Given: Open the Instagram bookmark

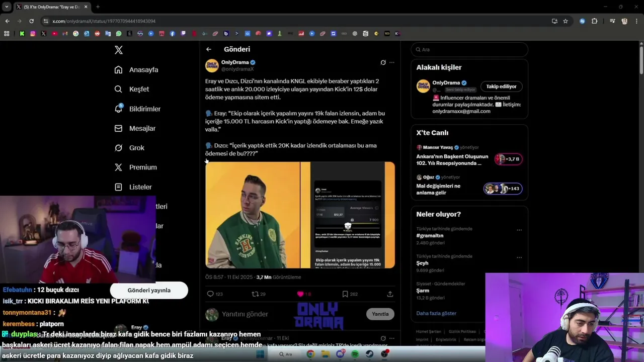Looking at the screenshot, I should (x=33, y=34).
